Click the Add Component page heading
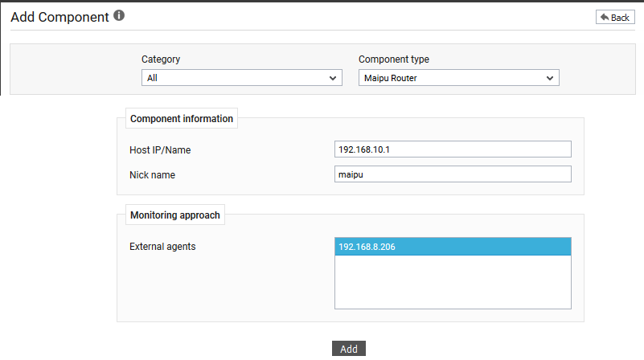The height and width of the screenshot is (360, 644). 60,17
